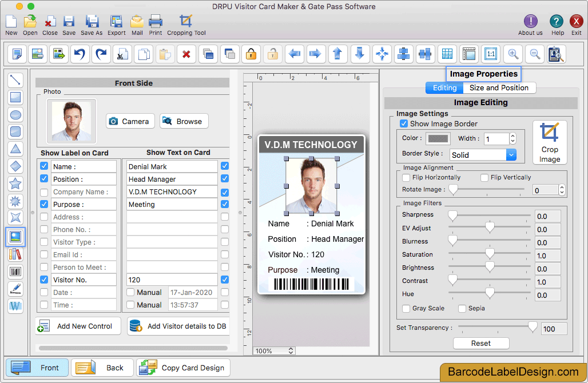Viewport: 588px width, 383px height.
Task: Click the Saturation slider handle
Action: point(490,254)
